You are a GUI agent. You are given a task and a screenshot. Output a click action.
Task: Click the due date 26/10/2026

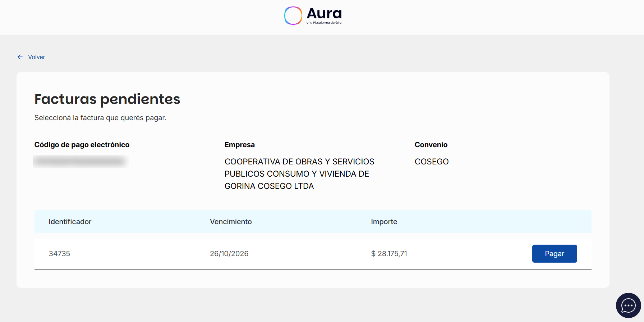pyautogui.click(x=229, y=254)
